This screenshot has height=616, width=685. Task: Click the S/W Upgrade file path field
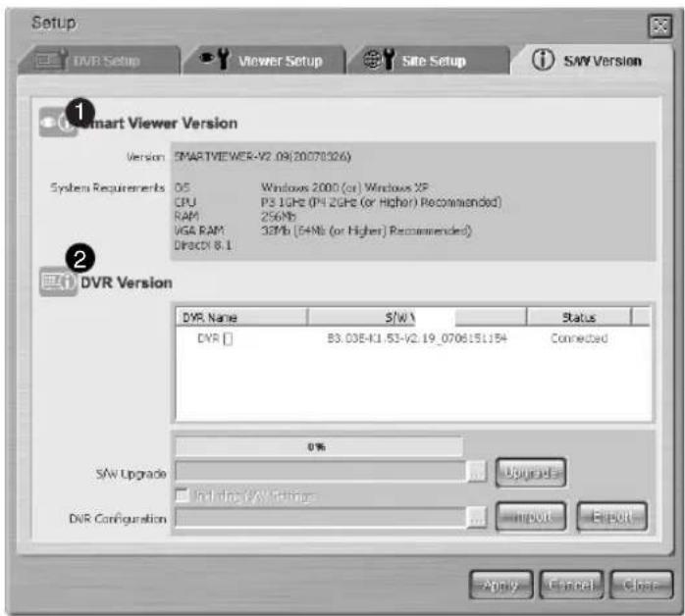click(321, 472)
